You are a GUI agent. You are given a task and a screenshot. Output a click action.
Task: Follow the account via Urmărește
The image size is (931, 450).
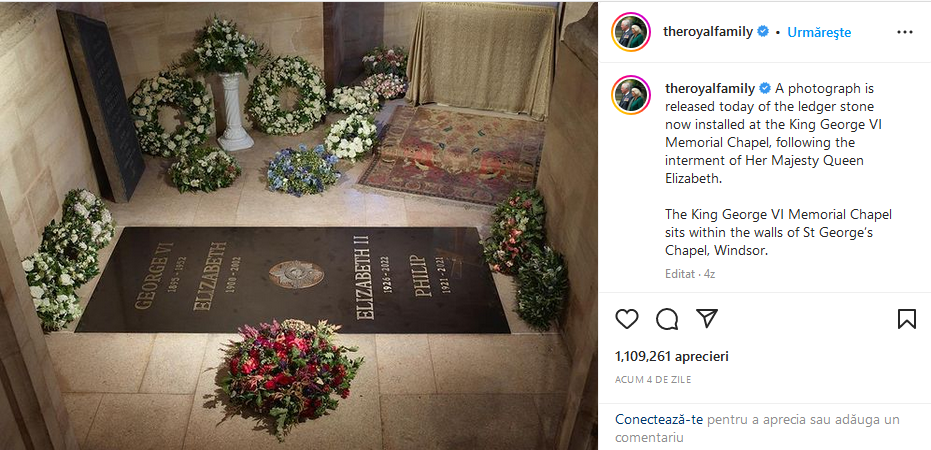click(x=819, y=33)
